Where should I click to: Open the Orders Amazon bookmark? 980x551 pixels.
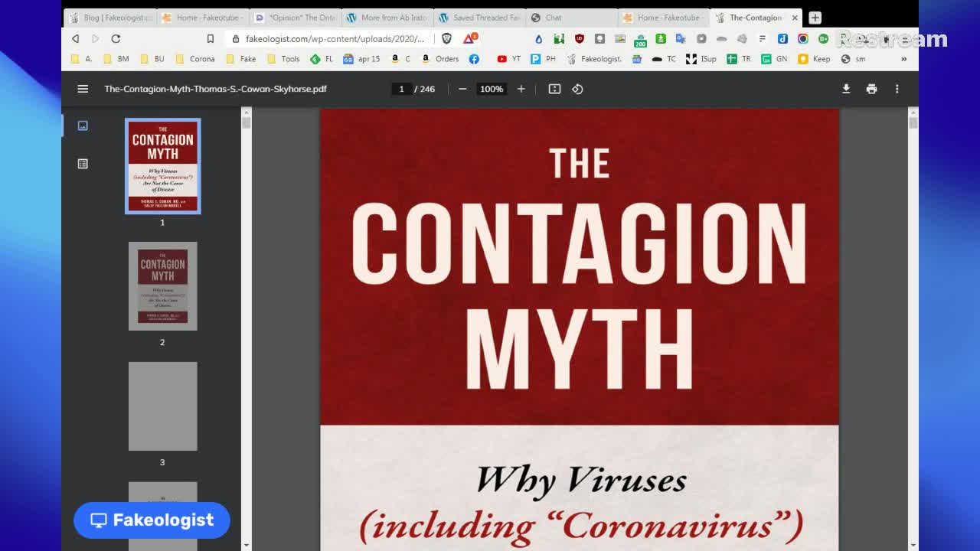[440, 59]
